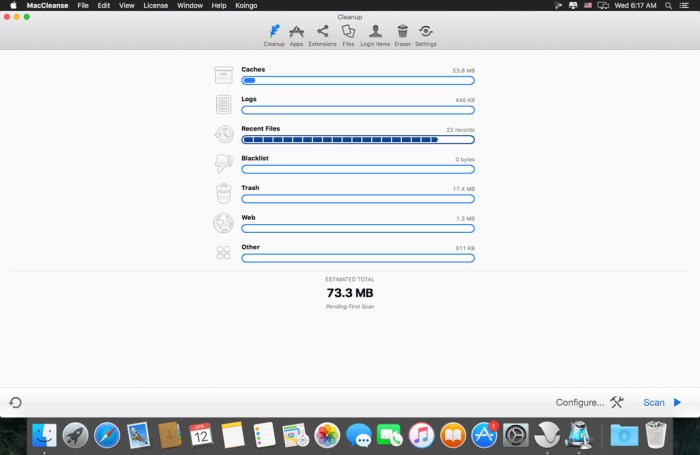Image resolution: width=700 pixels, height=455 pixels.
Task: Open Spotlight search in menu bar
Action: click(668, 5)
